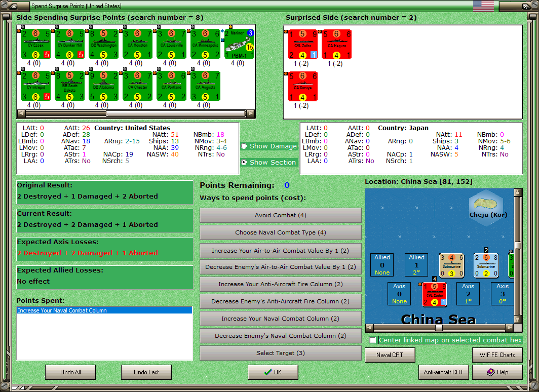539x392 pixels.
Task: Click Decrease Enemy's Naval Combat Column (2)
Action: (281, 336)
